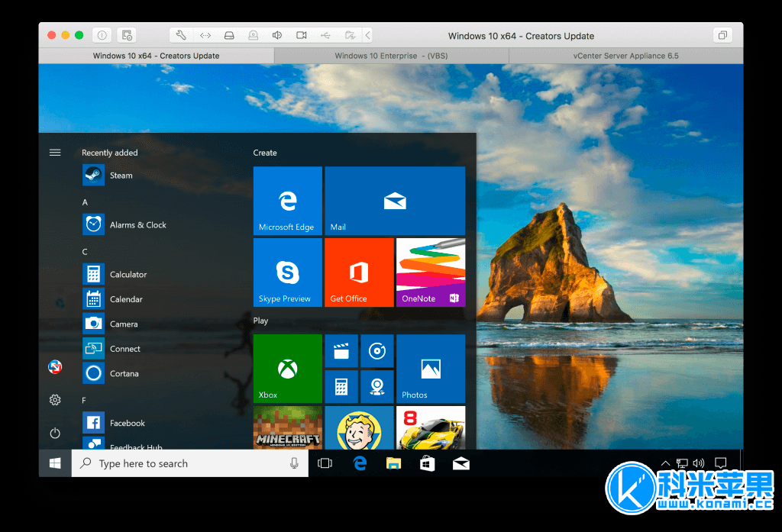782x532 pixels.
Task: Open Edge from the taskbar
Action: [360, 463]
